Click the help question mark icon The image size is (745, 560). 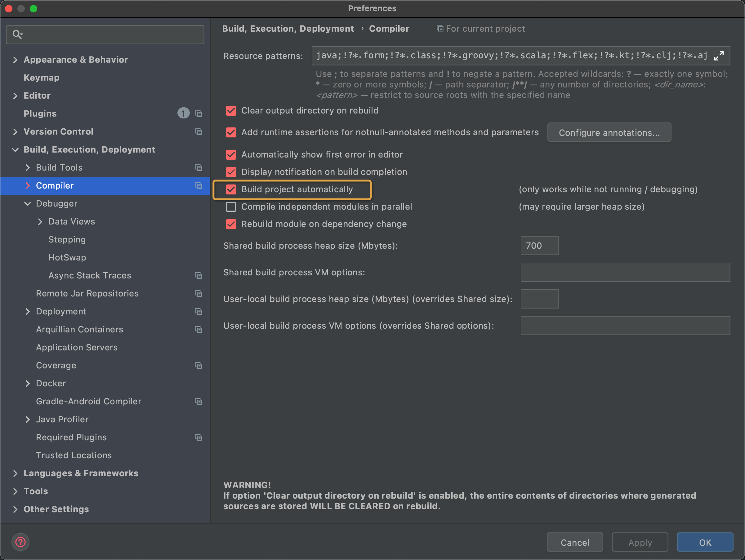(x=20, y=542)
